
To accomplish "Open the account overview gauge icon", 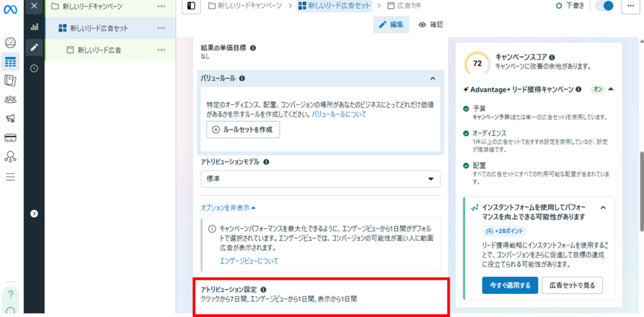I will click(x=10, y=43).
